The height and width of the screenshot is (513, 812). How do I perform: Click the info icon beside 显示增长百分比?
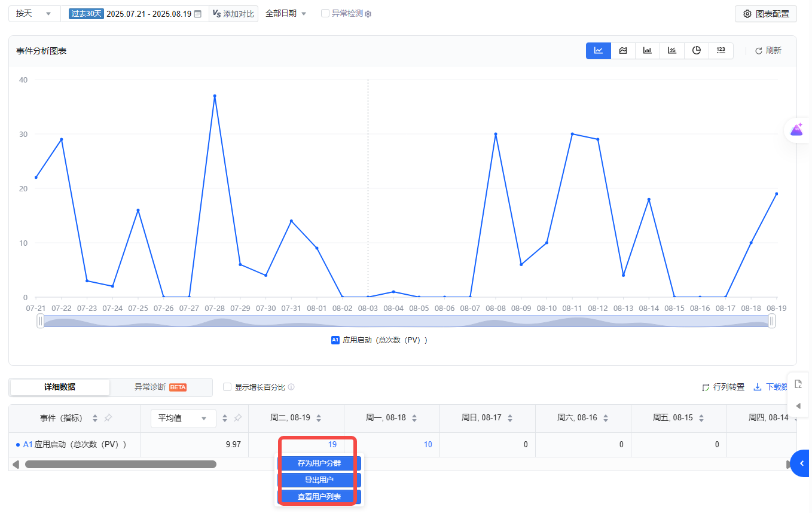tap(291, 387)
